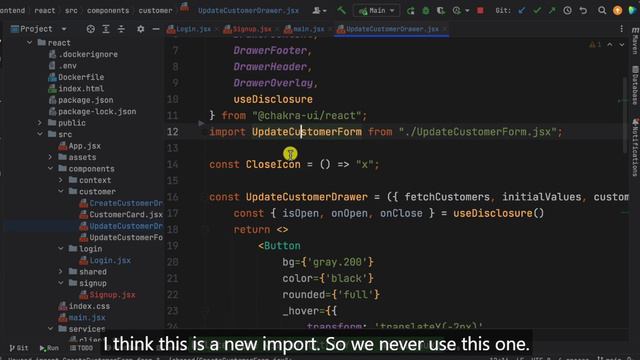640x360 pixels.
Task: Click useDisclosure on line 10
Action: [273, 99]
